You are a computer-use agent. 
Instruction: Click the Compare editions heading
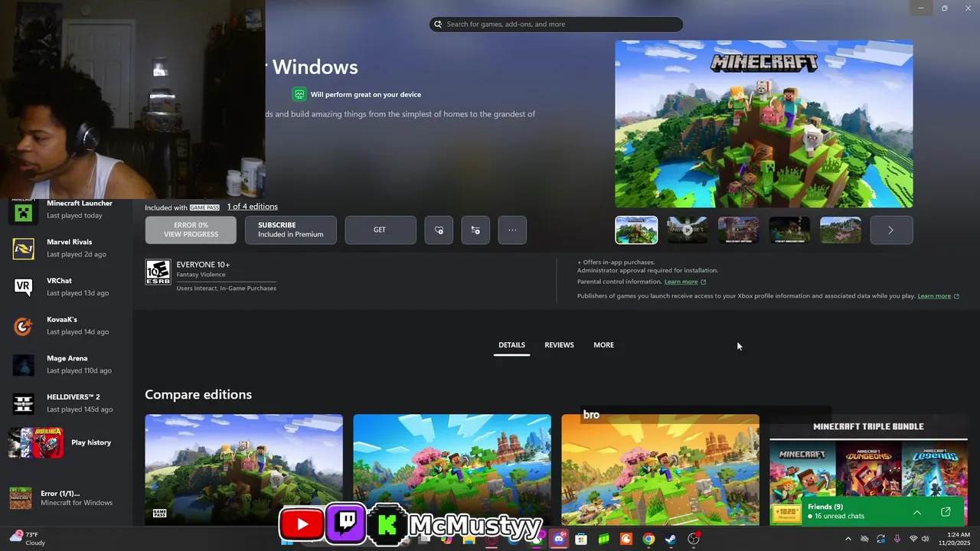(198, 395)
